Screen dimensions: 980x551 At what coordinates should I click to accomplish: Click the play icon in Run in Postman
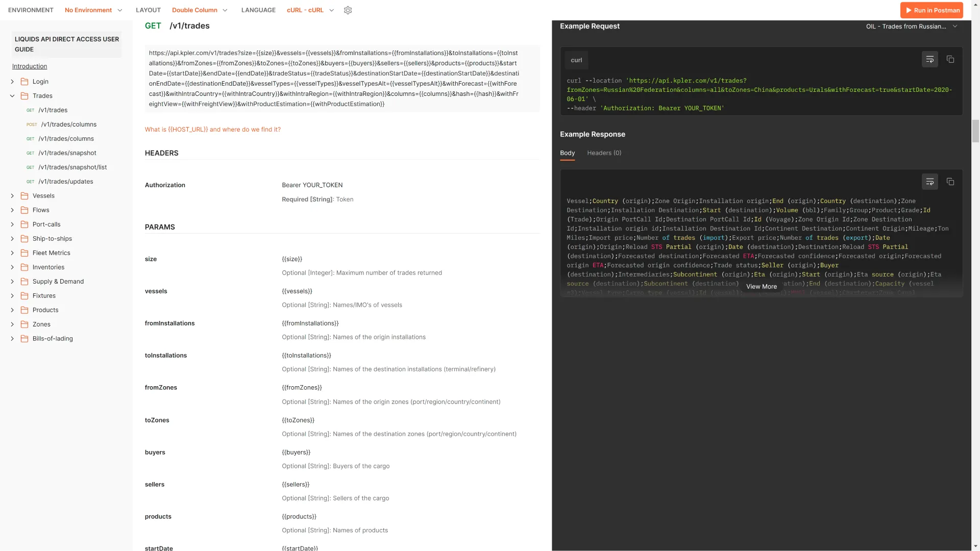[909, 10]
